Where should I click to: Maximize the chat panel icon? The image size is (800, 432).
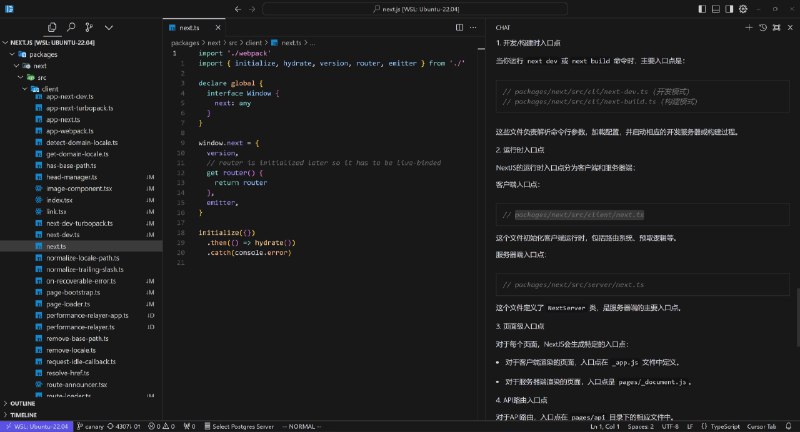coord(777,28)
